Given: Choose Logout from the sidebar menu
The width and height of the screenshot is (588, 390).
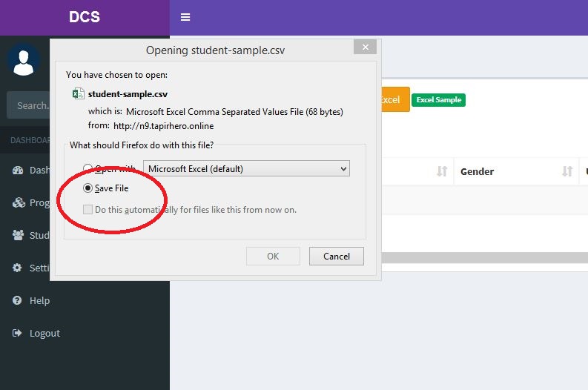Looking at the screenshot, I should 44,333.
